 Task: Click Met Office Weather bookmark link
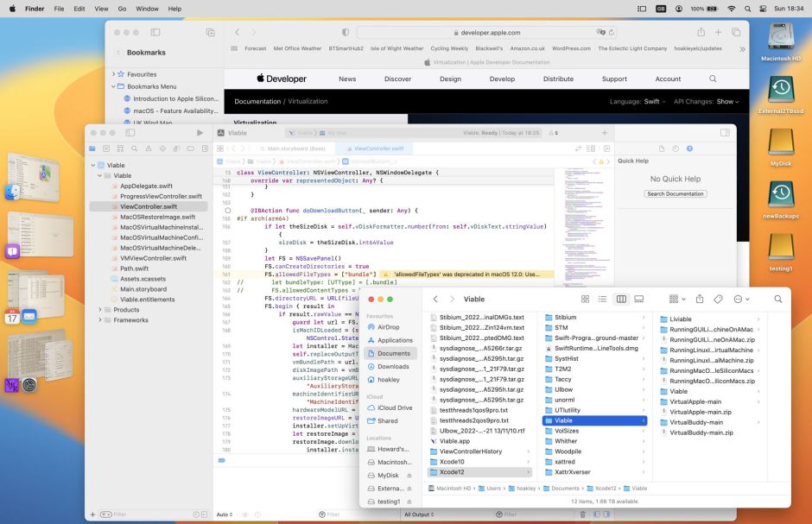297,48
